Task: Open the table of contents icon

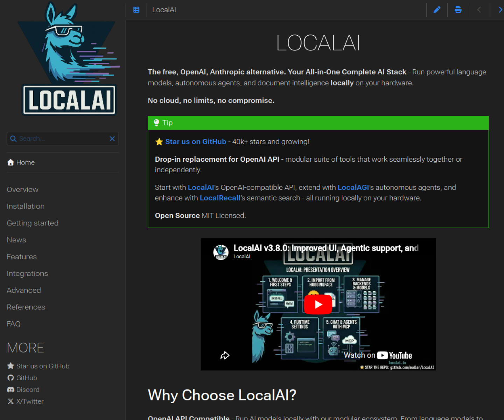Action: click(x=136, y=10)
